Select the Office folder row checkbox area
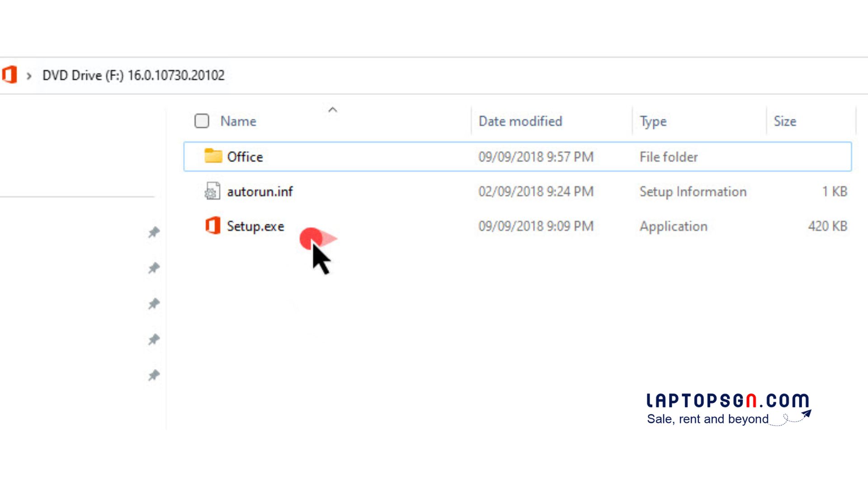 point(201,156)
